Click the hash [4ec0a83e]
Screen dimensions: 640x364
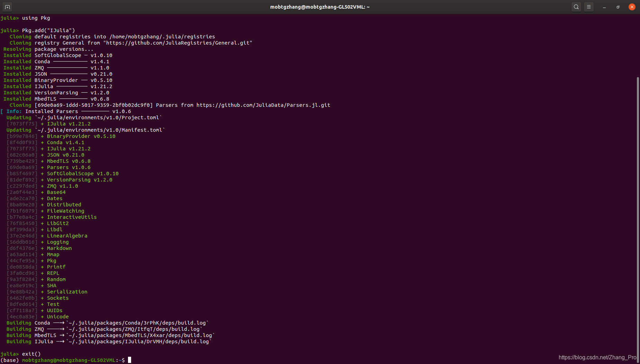point(22,317)
